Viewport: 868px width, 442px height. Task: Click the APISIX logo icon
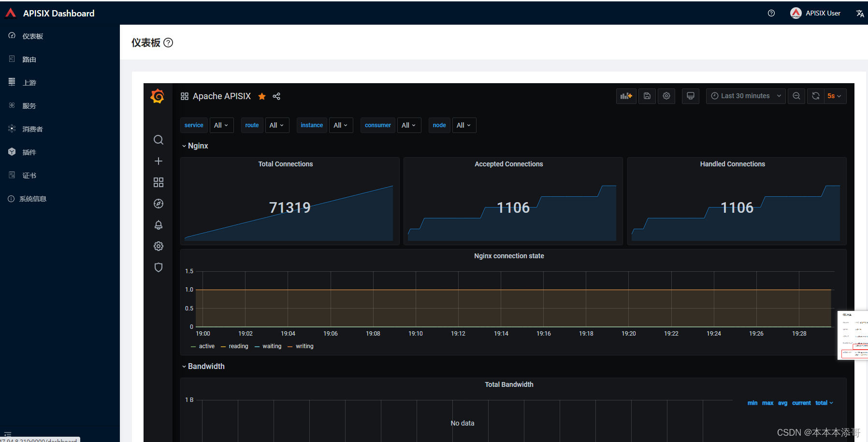pyautogui.click(x=11, y=13)
